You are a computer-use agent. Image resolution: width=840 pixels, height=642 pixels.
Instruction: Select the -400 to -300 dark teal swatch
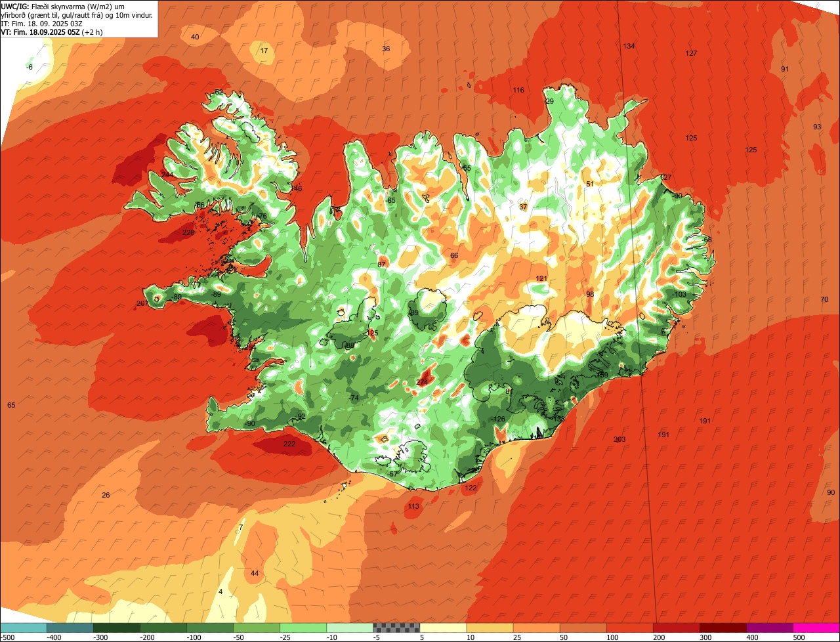[x=70, y=628]
